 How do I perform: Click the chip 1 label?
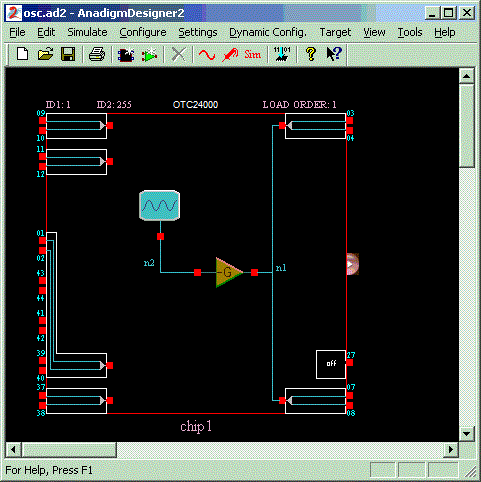(x=196, y=427)
